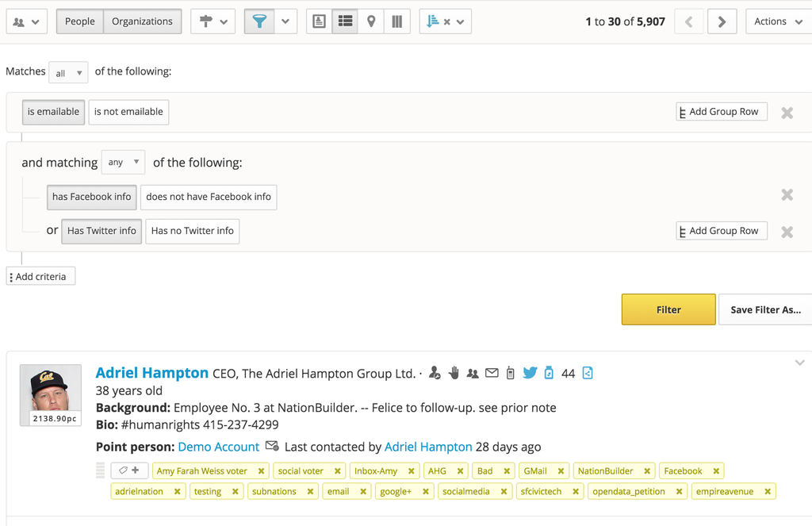Click the add tag button
This screenshot has width=812, height=526.
click(129, 470)
